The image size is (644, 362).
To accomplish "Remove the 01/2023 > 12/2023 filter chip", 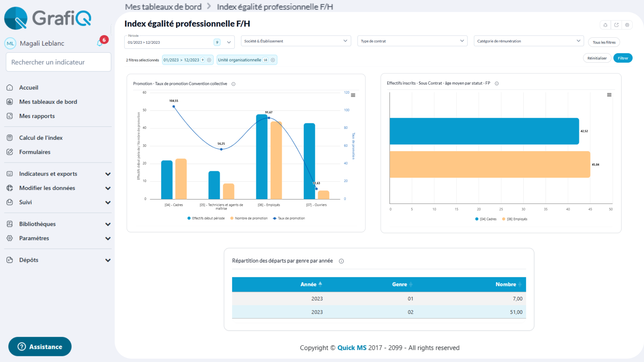I will tap(209, 60).
